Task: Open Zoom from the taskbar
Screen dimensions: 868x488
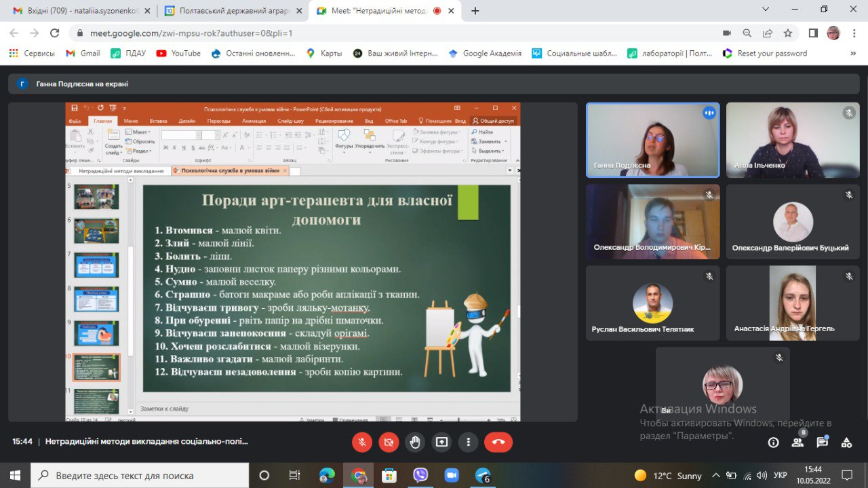Action: [452, 475]
